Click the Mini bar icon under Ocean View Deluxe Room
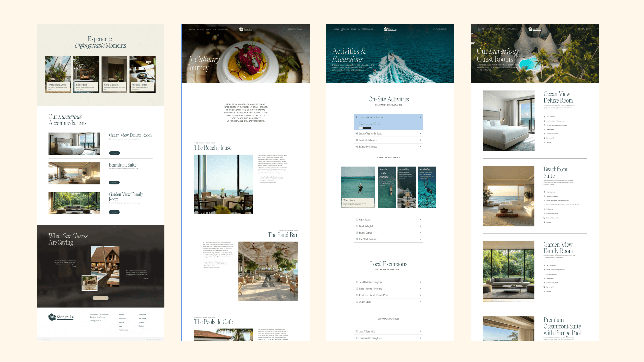 [x=544, y=142]
